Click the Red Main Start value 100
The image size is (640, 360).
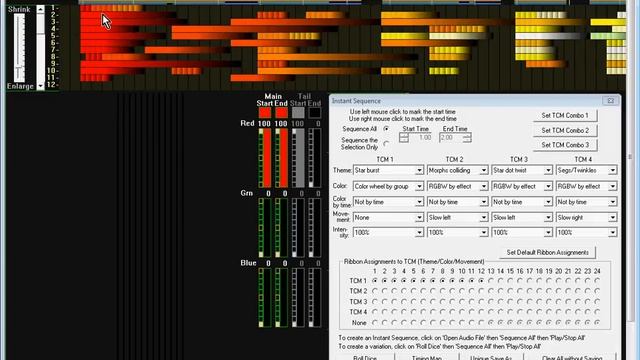point(264,123)
